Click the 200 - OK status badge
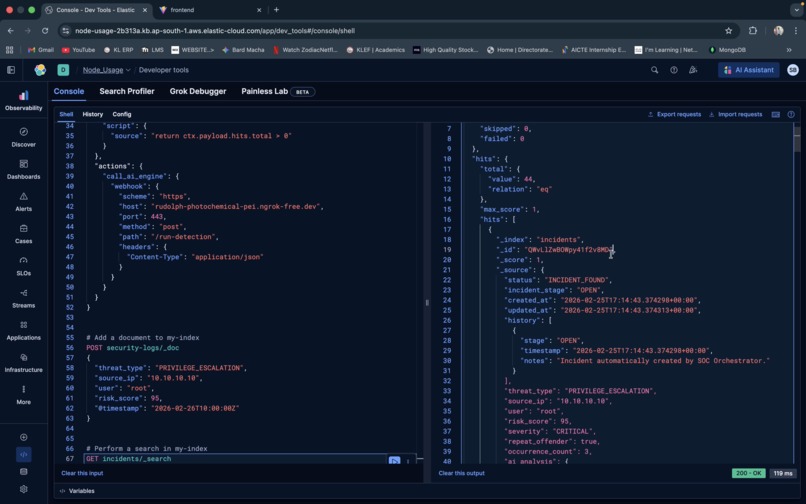The width and height of the screenshot is (806, 504). 748,473
